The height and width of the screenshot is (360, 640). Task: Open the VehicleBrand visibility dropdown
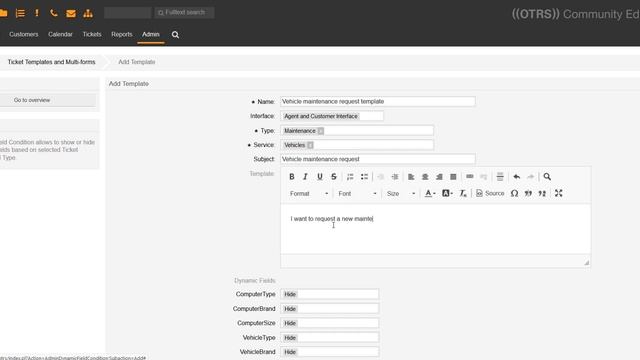(x=329, y=352)
